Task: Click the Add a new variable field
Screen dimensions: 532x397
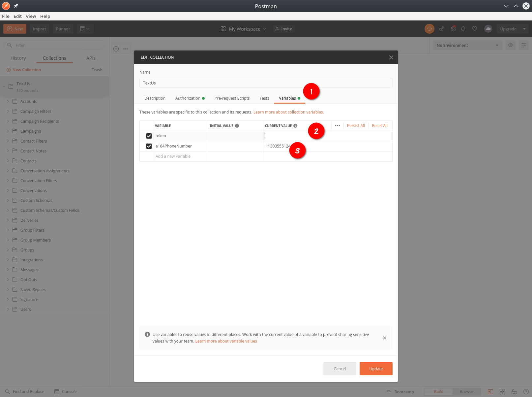Action: click(181, 156)
